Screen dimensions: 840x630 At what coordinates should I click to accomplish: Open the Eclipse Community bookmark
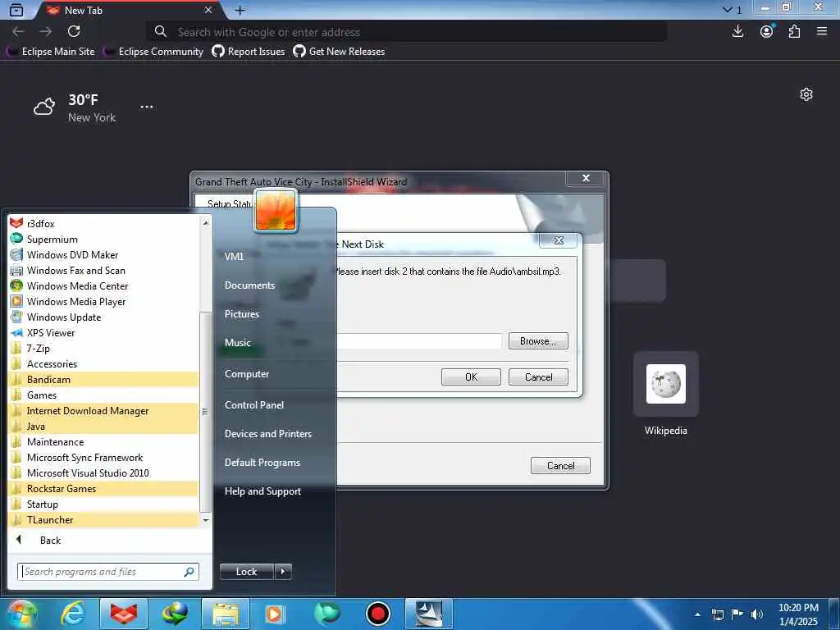tap(153, 52)
